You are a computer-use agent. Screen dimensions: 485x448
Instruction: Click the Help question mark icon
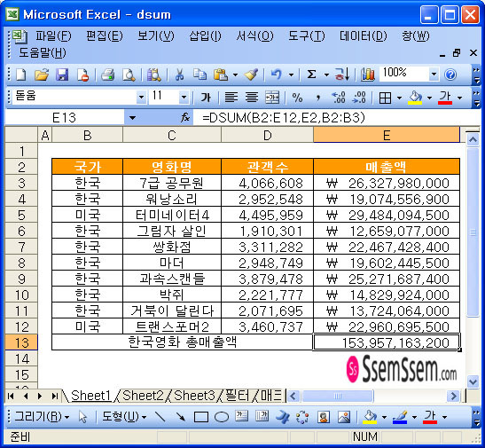click(x=450, y=75)
